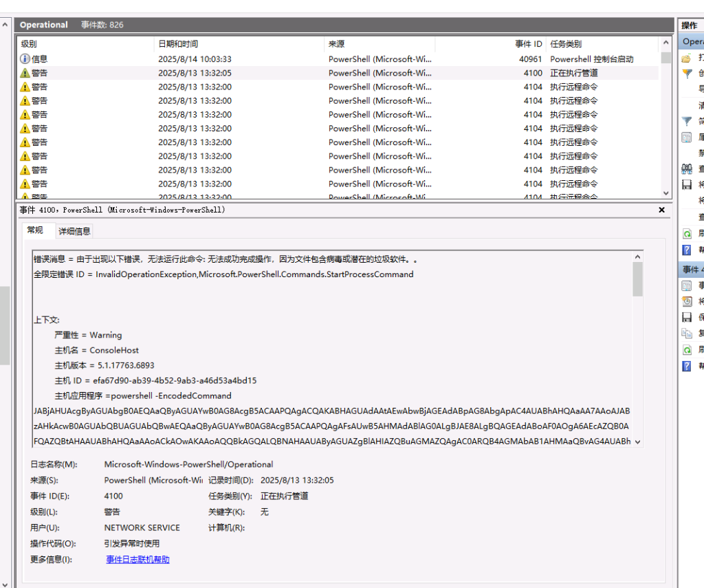Sort events by the 日期和时间 column header

[178, 43]
